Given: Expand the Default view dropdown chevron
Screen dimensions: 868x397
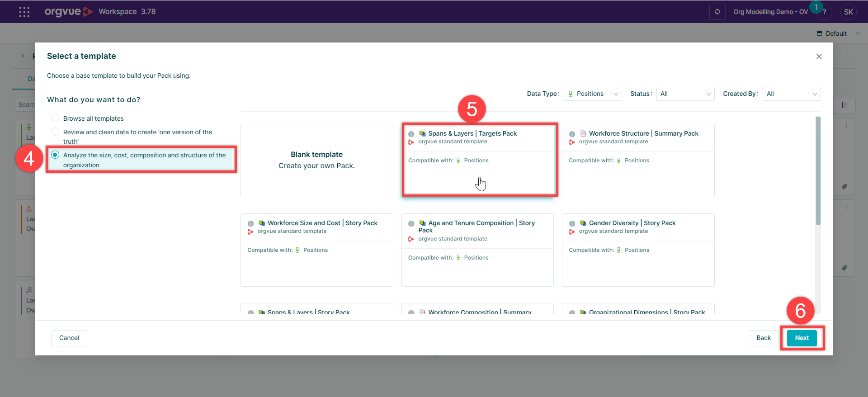Looking at the screenshot, I should pos(858,33).
